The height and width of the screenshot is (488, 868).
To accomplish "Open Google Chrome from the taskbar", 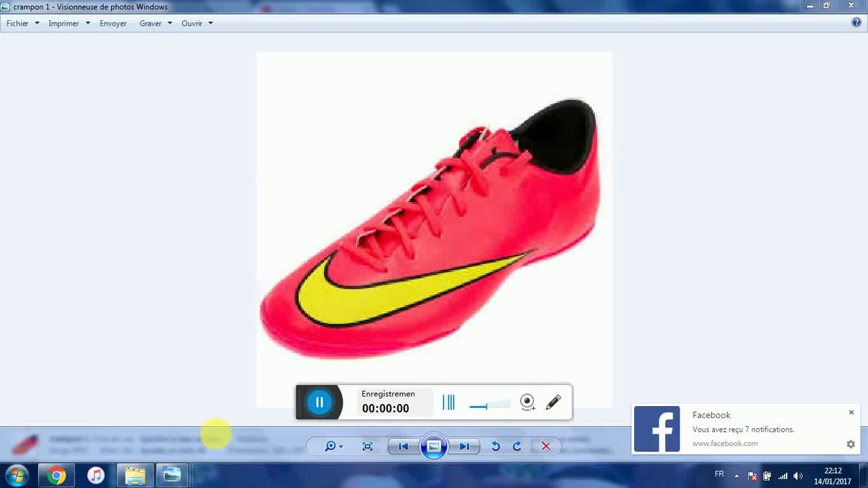I will tap(57, 476).
